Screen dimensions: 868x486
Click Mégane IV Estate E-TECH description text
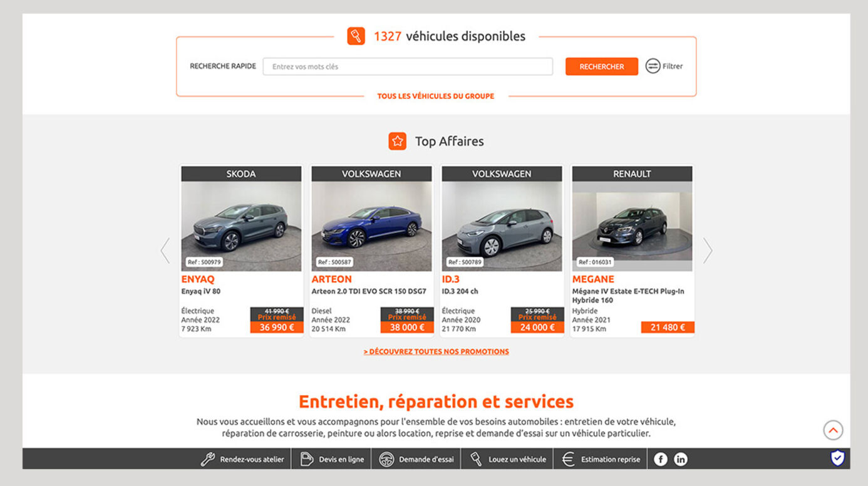click(628, 296)
